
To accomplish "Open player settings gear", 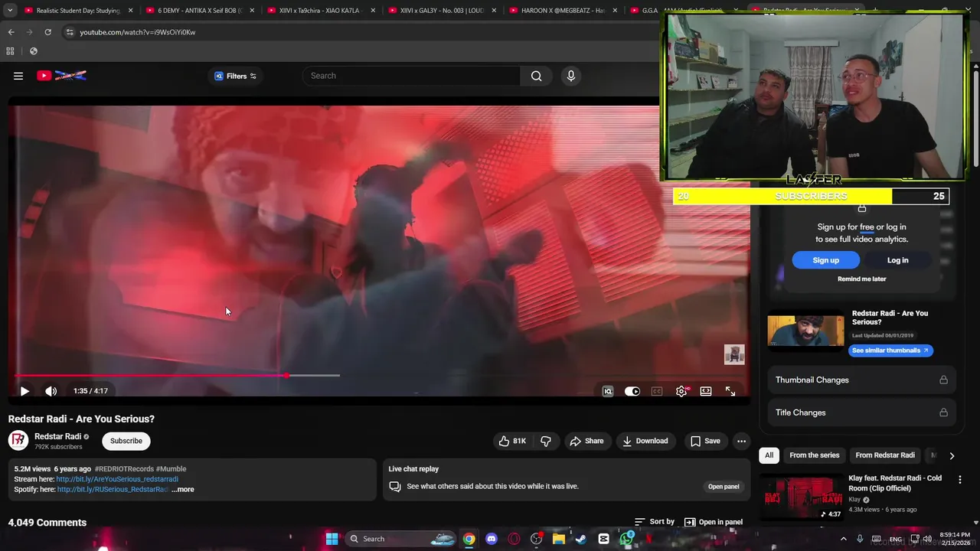I will [681, 391].
